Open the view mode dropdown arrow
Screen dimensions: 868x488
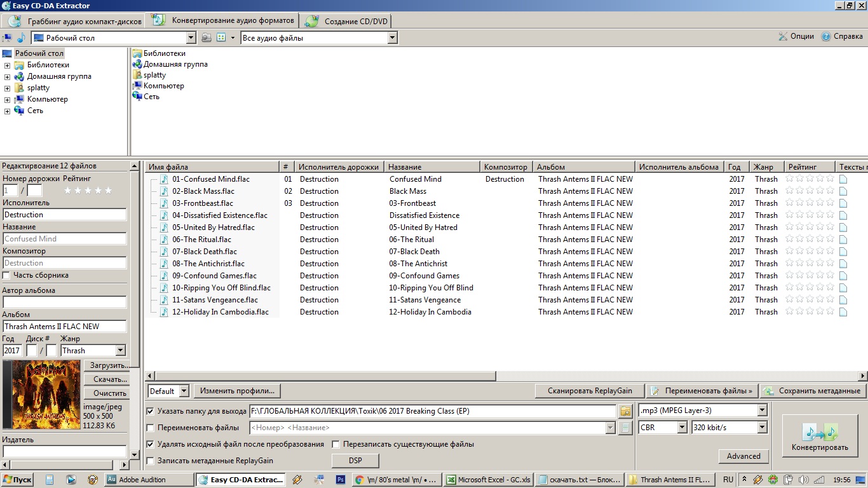[x=233, y=37]
